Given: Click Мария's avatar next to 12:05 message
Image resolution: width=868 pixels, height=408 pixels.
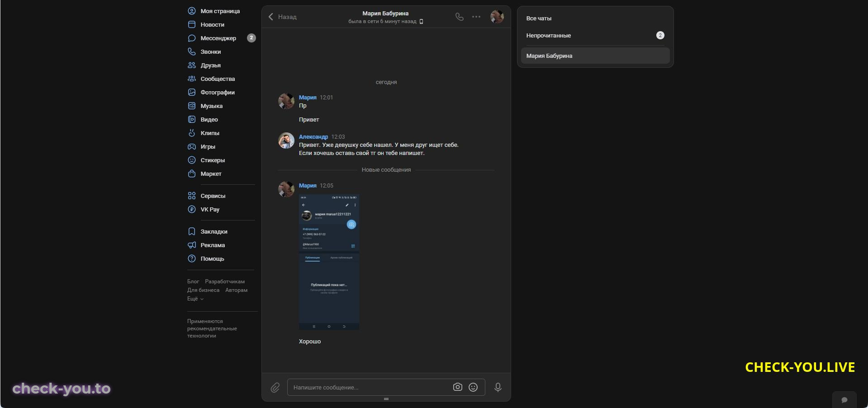Looking at the screenshot, I should click(286, 189).
